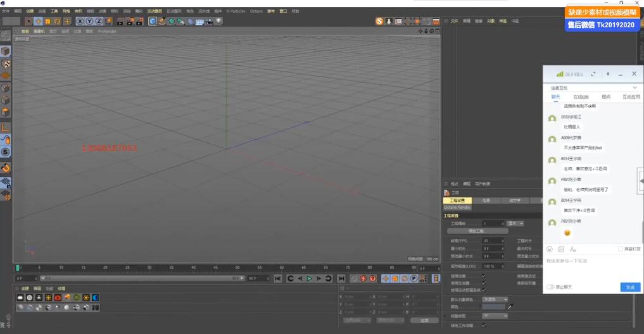Click the red record keyframe button
The height and width of the screenshot is (334, 644).
pos(363,278)
